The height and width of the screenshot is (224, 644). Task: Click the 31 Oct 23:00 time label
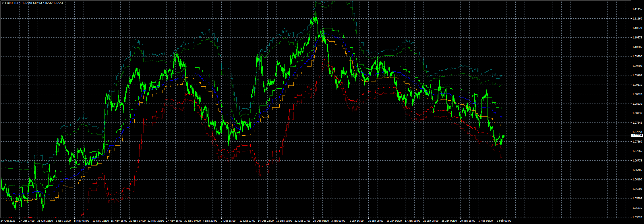45,221
